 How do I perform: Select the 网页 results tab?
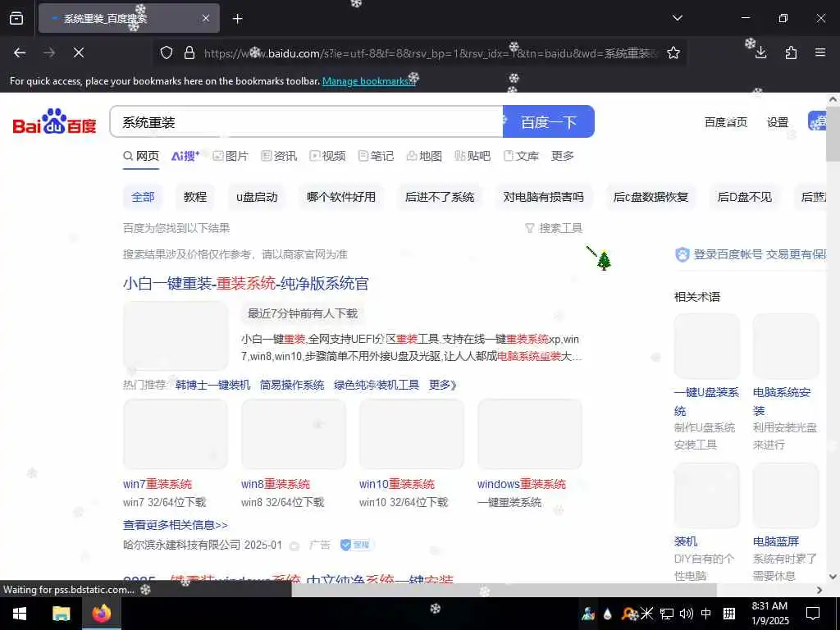click(x=141, y=156)
